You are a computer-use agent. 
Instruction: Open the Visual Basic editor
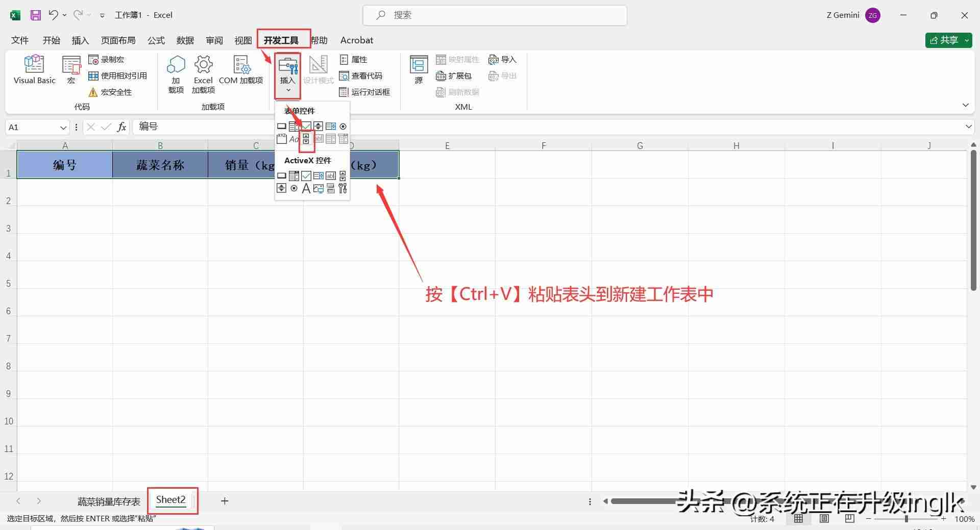pos(34,70)
